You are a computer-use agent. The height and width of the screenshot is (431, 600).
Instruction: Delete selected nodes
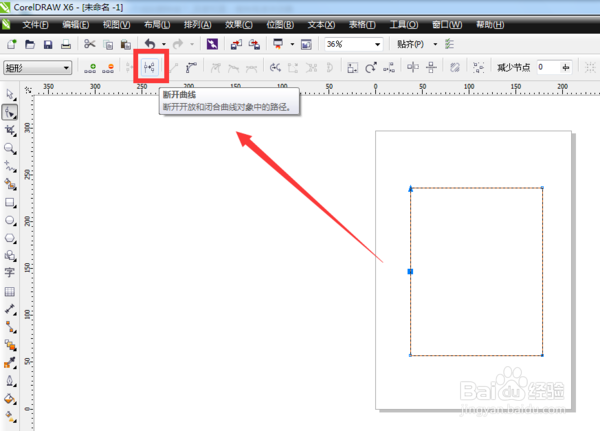(108, 68)
